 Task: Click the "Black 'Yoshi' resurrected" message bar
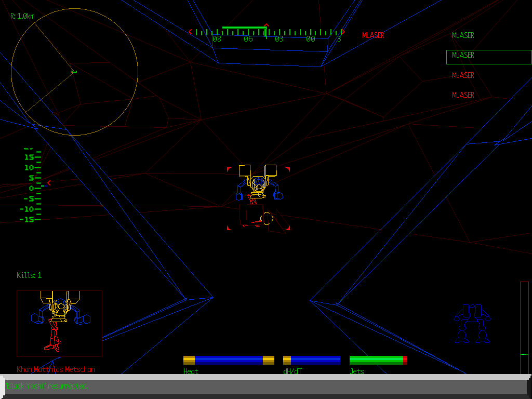pyautogui.click(x=265, y=386)
